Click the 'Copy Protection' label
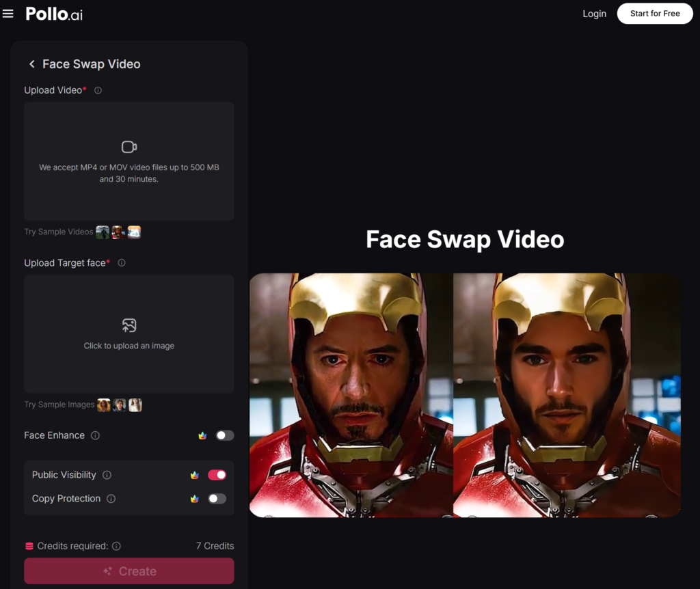700x589 pixels. click(x=66, y=499)
